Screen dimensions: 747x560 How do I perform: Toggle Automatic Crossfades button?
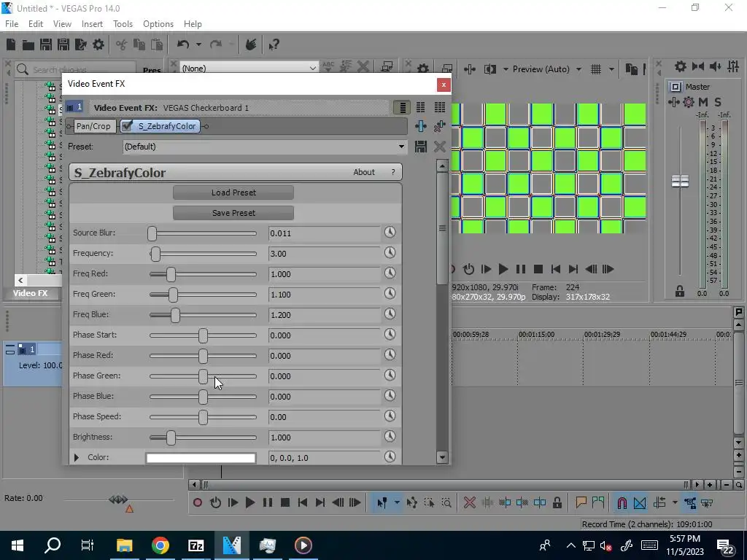(640, 502)
